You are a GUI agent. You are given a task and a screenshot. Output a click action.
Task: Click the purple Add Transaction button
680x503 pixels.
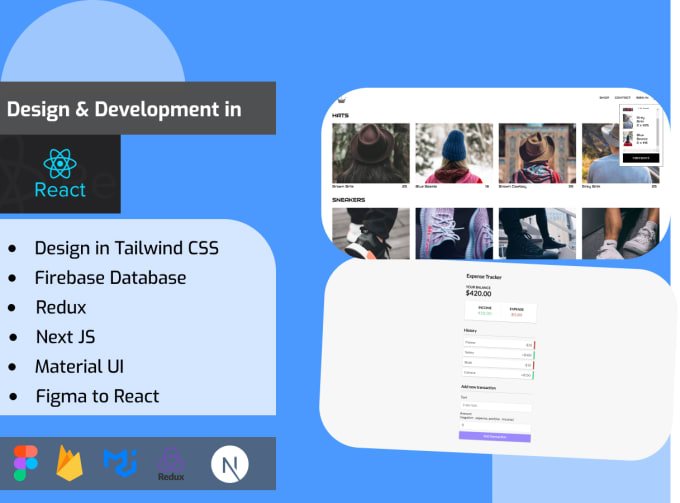[x=495, y=437]
